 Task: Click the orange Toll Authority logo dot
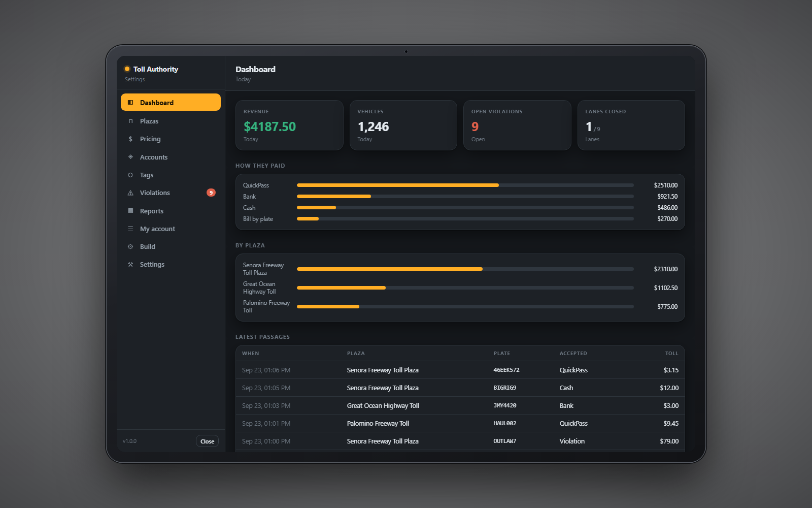click(127, 69)
